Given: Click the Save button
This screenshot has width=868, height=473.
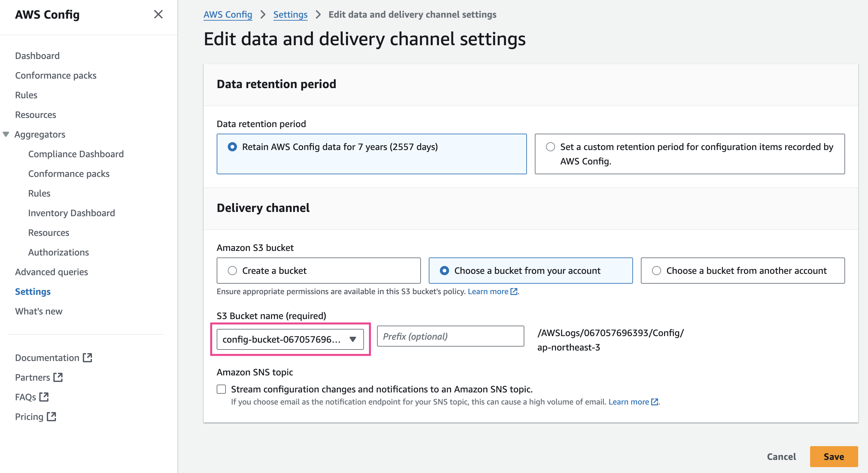Looking at the screenshot, I should tap(833, 456).
